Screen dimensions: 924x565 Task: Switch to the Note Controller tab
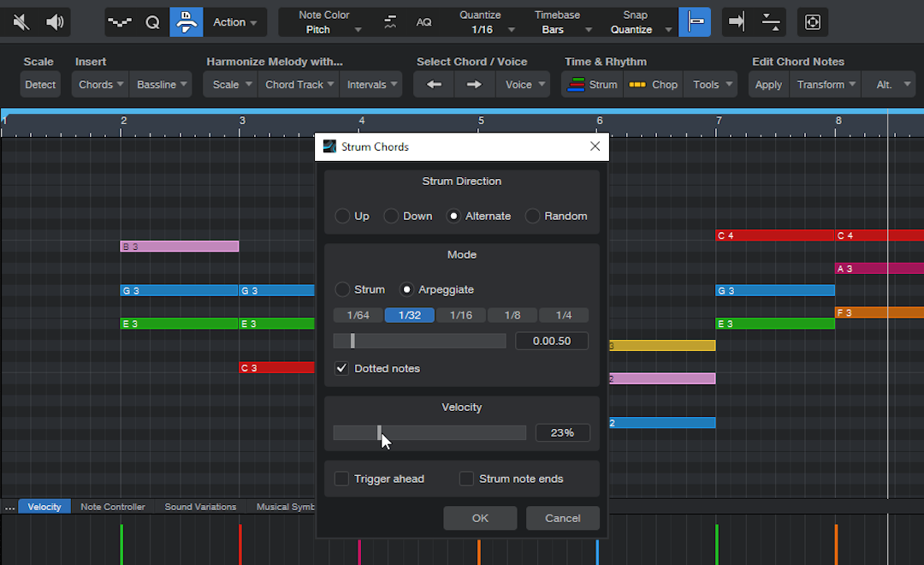click(x=112, y=507)
